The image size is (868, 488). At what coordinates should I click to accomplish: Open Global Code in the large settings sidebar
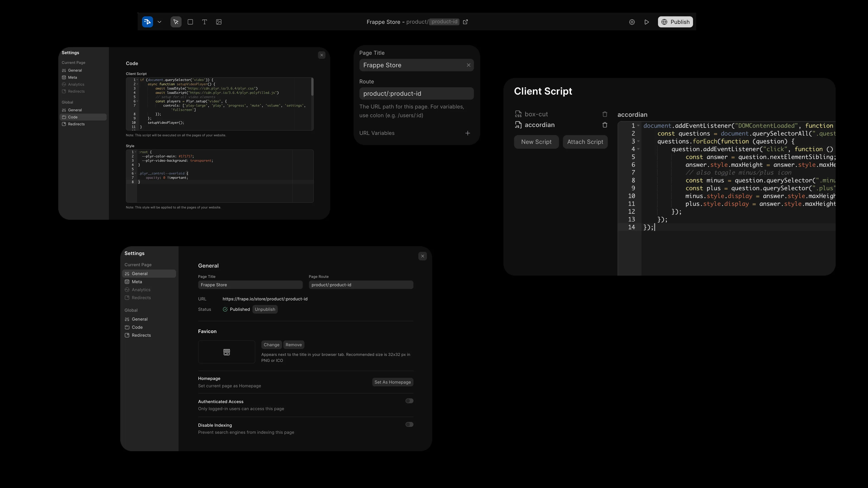click(x=149, y=327)
